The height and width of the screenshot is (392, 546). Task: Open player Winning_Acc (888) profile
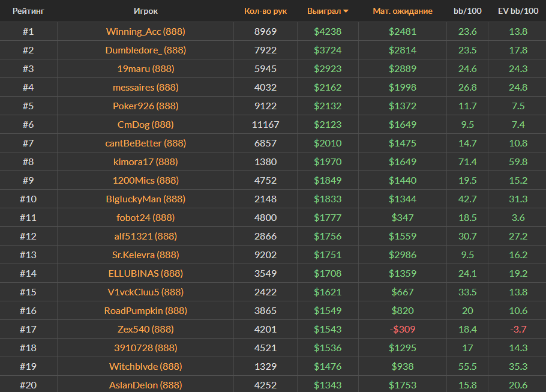point(146,32)
